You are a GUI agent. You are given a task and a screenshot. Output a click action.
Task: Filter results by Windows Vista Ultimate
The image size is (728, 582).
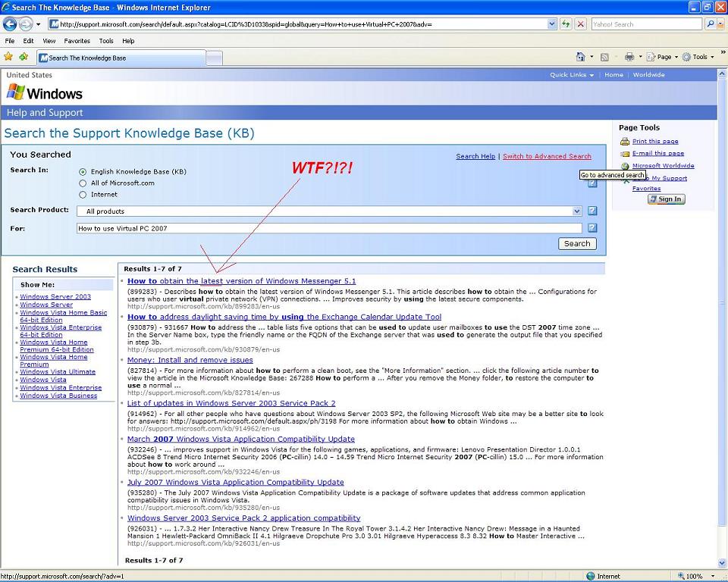point(58,372)
